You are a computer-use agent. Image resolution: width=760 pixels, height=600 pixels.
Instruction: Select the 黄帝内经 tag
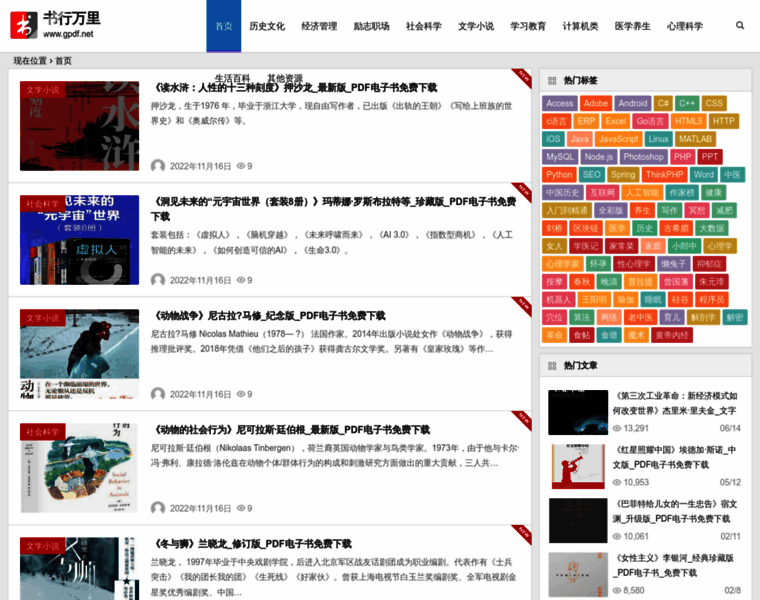point(672,335)
